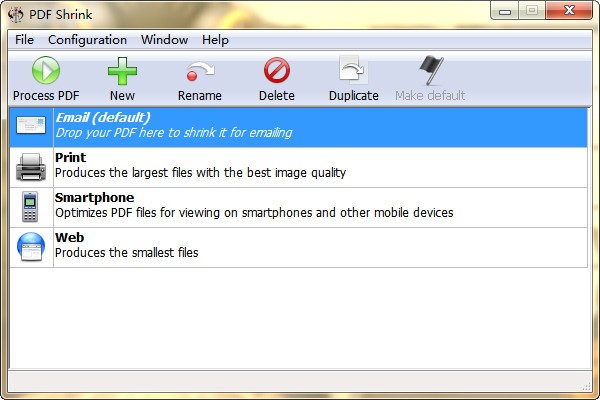Click the 'Email (default)' preset title

coord(103,118)
